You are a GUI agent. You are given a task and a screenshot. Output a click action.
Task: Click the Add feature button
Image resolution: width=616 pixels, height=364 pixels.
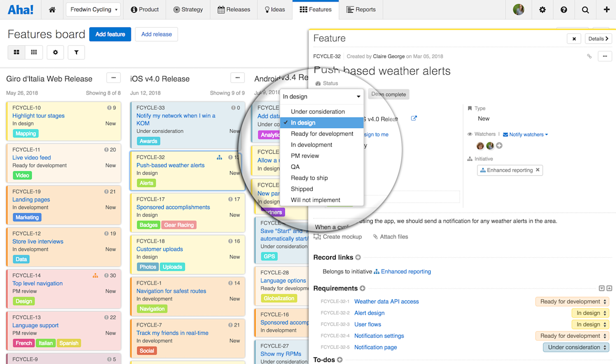(110, 34)
